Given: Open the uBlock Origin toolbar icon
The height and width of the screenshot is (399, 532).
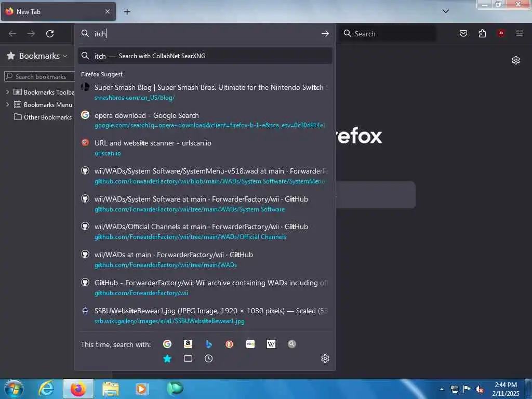Looking at the screenshot, I should [501, 33].
